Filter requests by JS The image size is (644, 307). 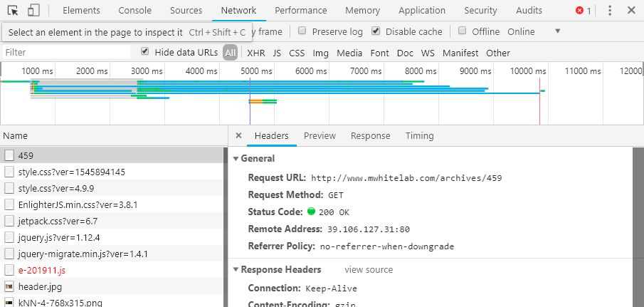[x=277, y=53]
